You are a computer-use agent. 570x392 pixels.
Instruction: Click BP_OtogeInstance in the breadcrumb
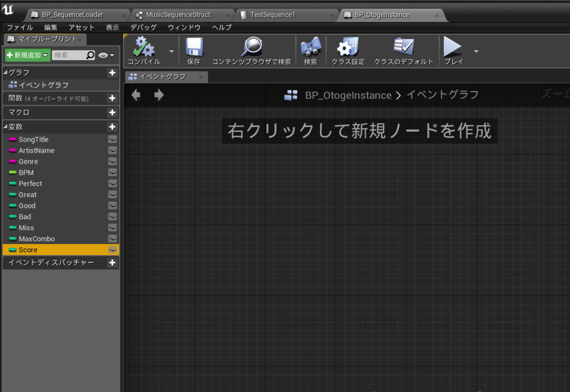coord(348,95)
